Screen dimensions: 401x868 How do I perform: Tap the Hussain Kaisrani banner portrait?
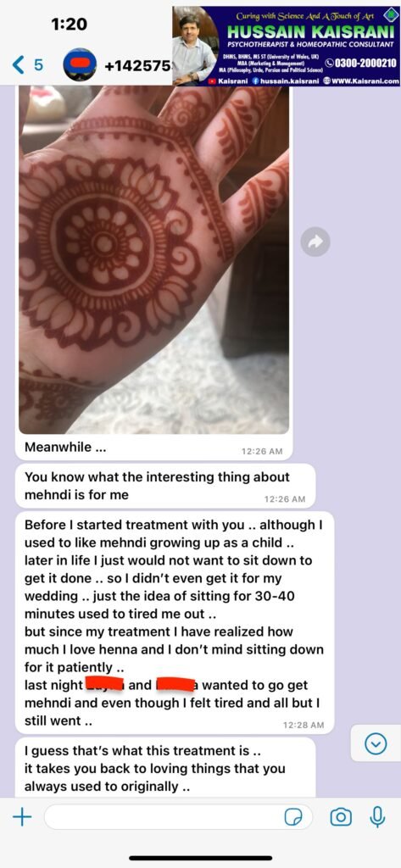click(x=194, y=48)
